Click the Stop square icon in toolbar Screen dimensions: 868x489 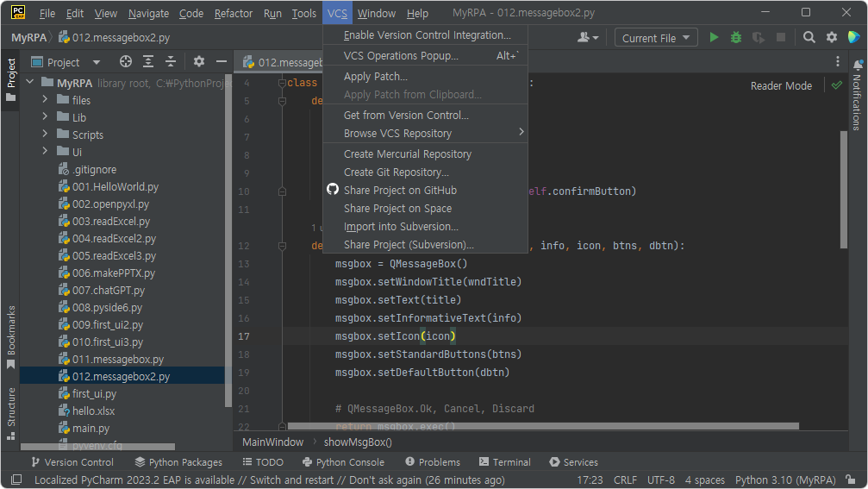781,38
